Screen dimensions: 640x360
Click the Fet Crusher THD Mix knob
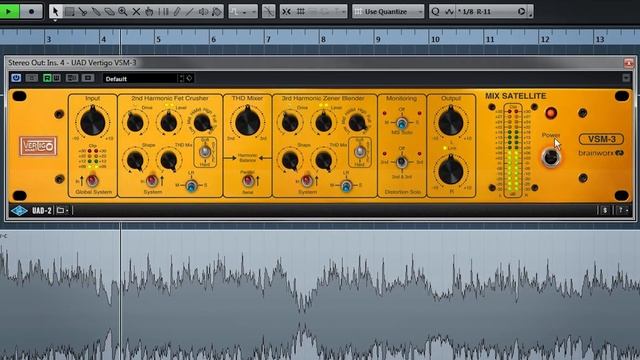(x=169, y=160)
